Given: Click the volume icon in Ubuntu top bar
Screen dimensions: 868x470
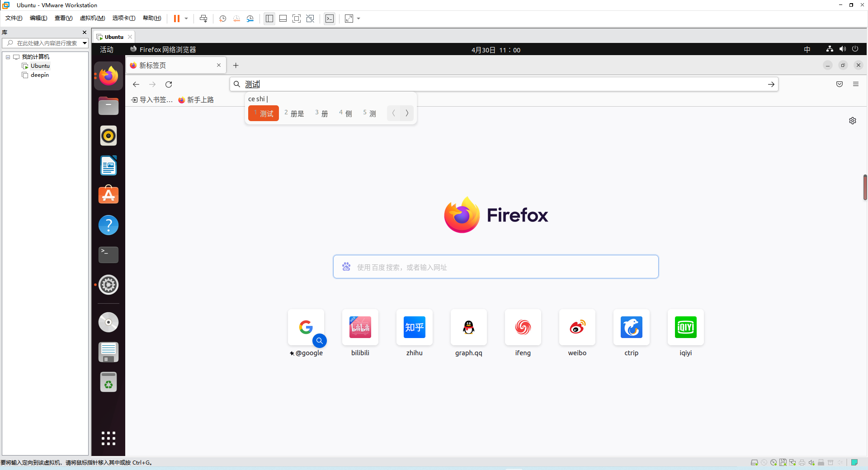Looking at the screenshot, I should click(x=843, y=49).
